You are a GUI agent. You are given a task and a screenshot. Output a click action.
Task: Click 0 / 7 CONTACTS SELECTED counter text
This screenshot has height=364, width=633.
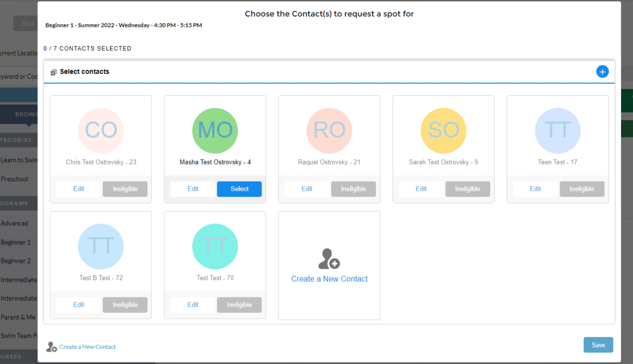(x=87, y=48)
